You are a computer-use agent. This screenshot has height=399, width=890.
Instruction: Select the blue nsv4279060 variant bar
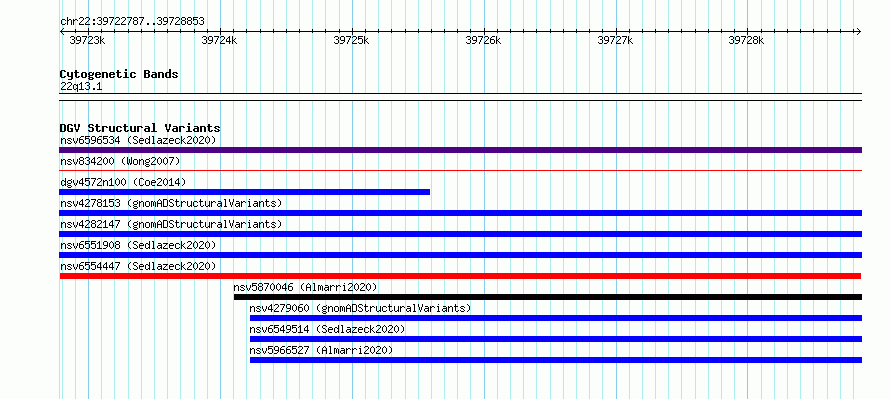[556, 318]
